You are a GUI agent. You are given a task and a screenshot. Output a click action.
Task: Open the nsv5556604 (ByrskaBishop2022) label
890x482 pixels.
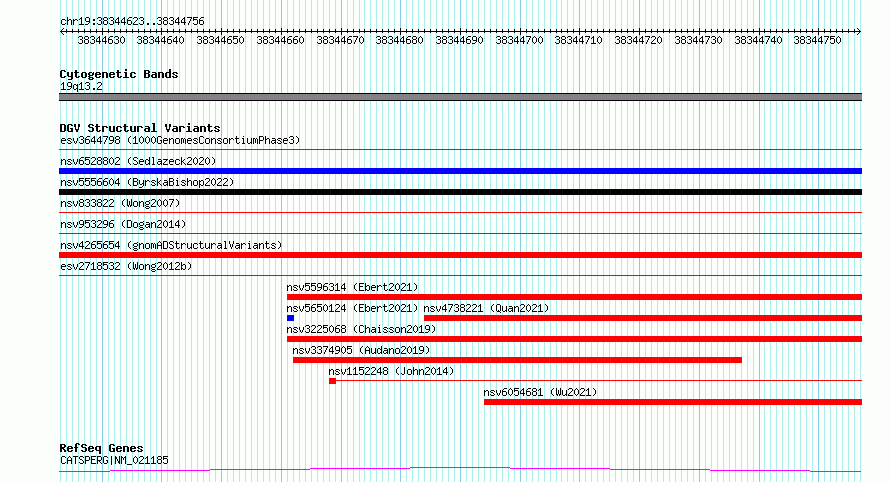click(147, 182)
